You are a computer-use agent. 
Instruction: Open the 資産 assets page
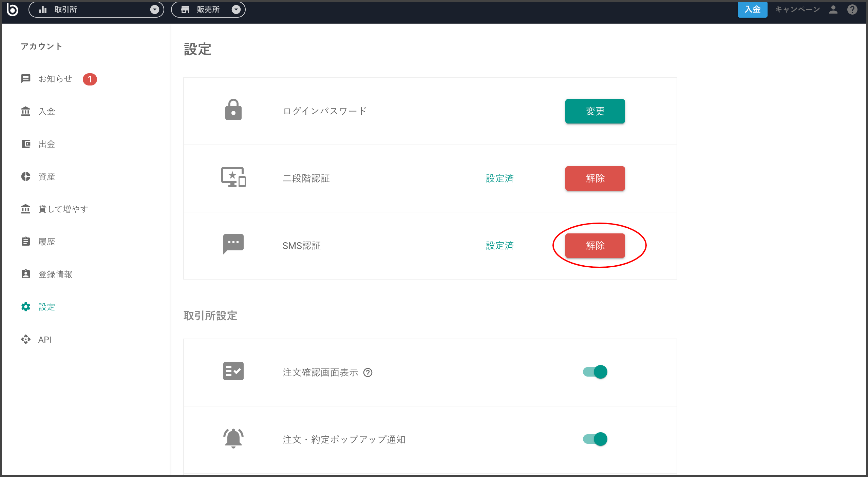point(26,176)
